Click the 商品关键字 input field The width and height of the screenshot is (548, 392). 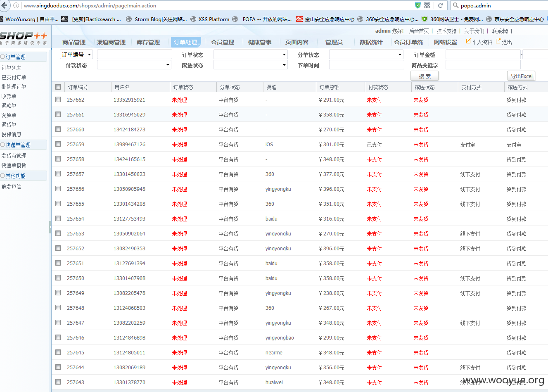point(483,65)
